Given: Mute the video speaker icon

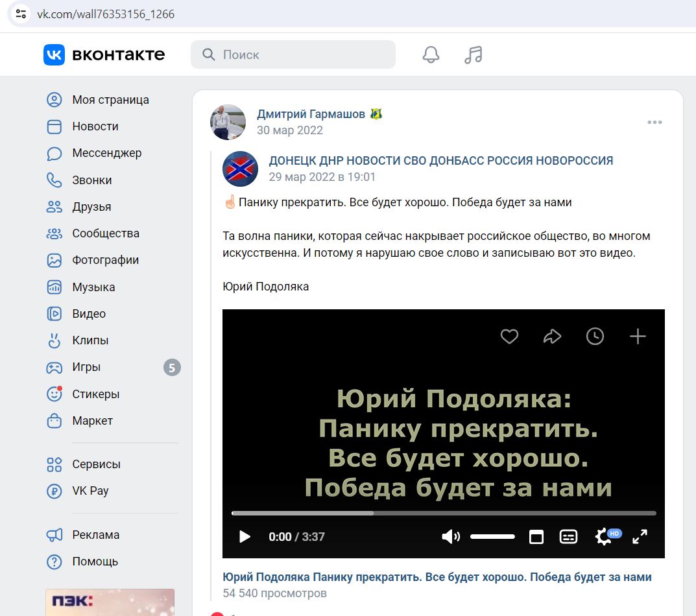Looking at the screenshot, I should (x=451, y=536).
